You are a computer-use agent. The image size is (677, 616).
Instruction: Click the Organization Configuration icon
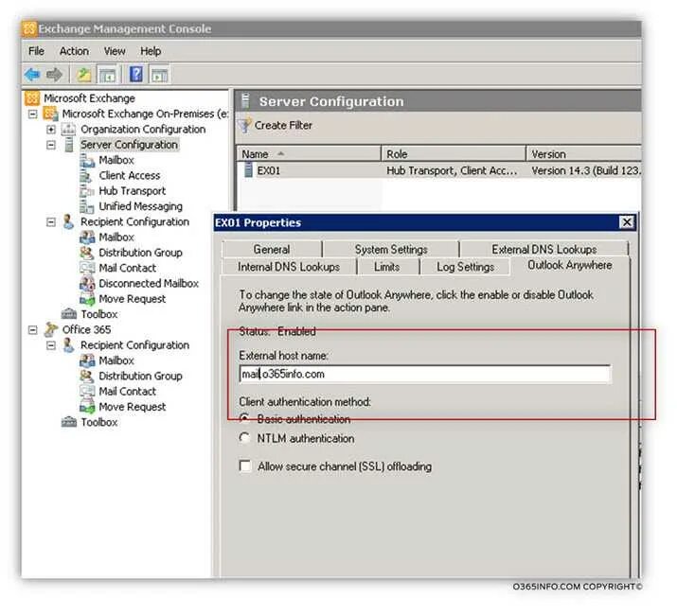69,130
